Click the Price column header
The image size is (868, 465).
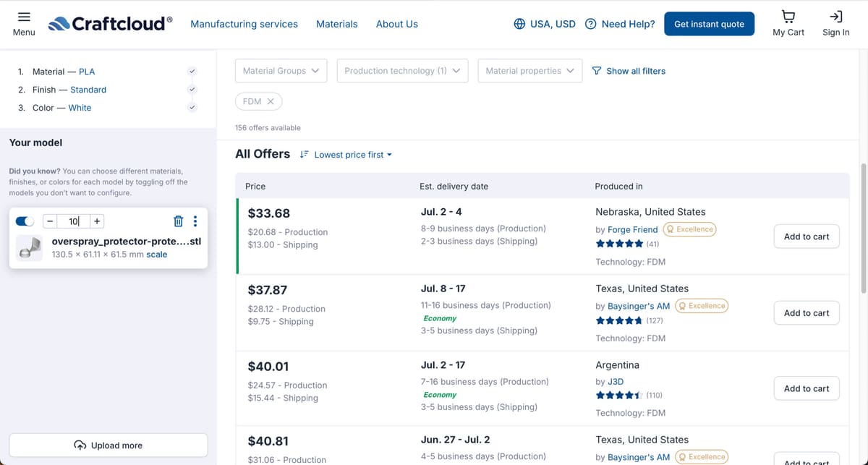pyautogui.click(x=255, y=186)
